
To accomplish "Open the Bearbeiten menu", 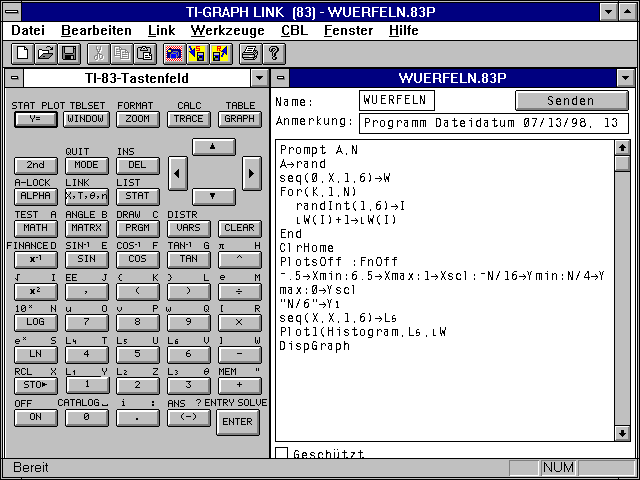I will (96, 31).
